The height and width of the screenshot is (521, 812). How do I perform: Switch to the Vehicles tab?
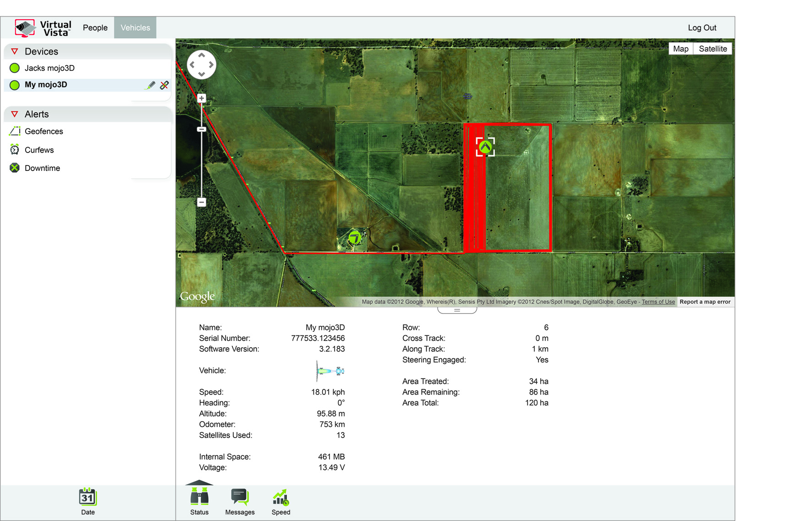135,27
